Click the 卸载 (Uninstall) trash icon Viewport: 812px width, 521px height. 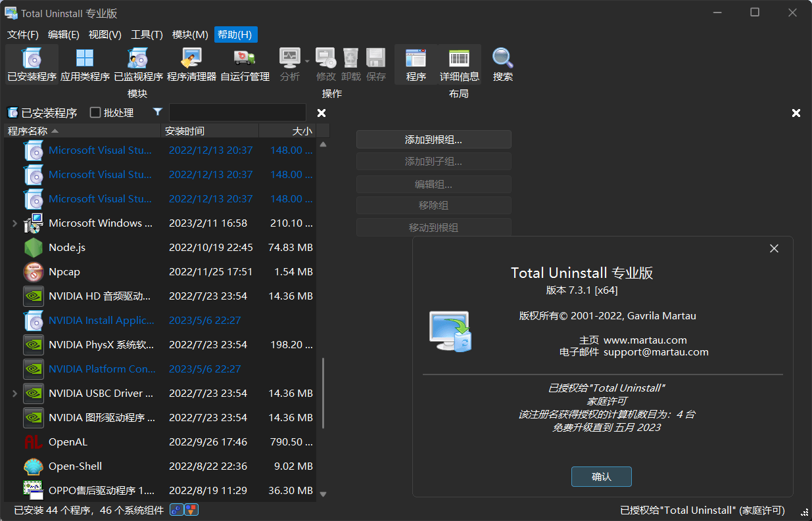click(x=350, y=64)
